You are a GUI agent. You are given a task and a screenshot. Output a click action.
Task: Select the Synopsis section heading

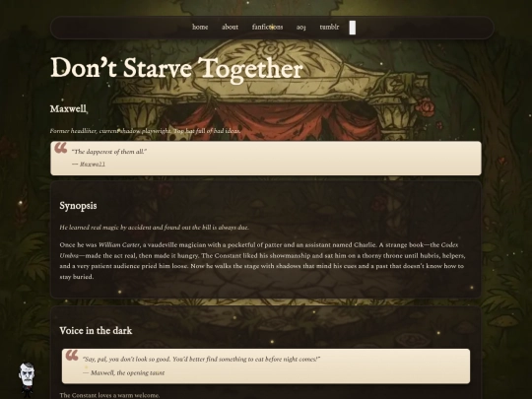(78, 206)
